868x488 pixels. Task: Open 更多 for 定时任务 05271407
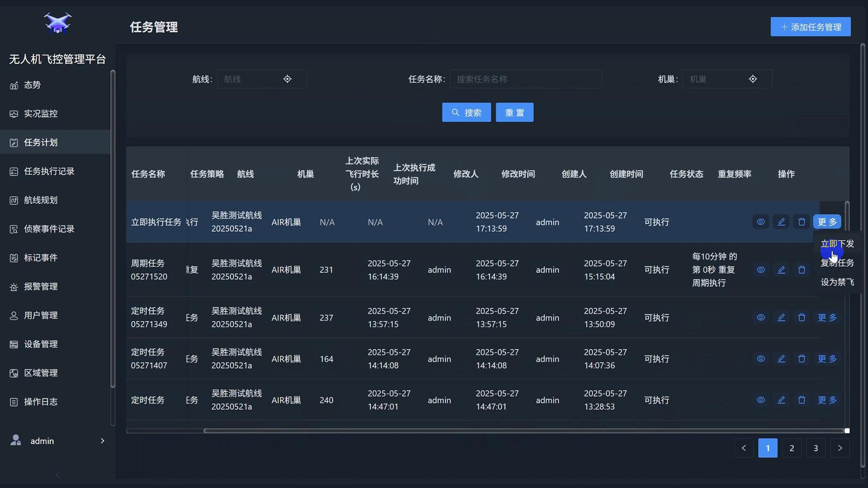pyautogui.click(x=827, y=359)
